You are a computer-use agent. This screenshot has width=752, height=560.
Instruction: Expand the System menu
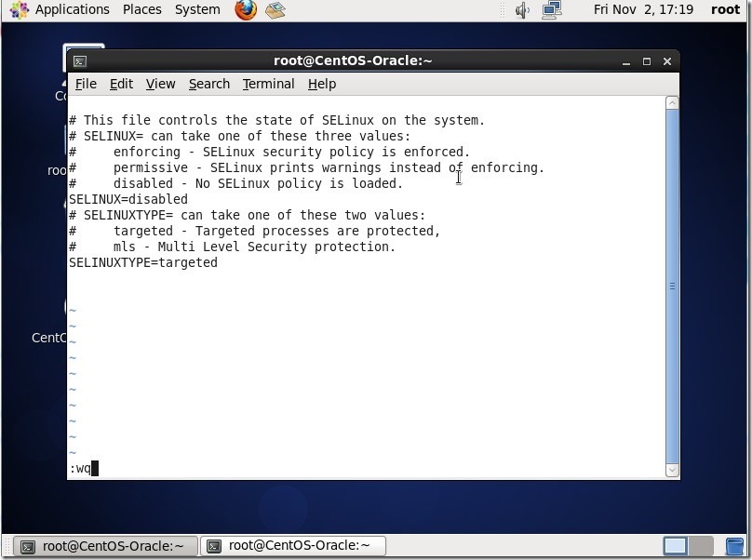[197, 9]
